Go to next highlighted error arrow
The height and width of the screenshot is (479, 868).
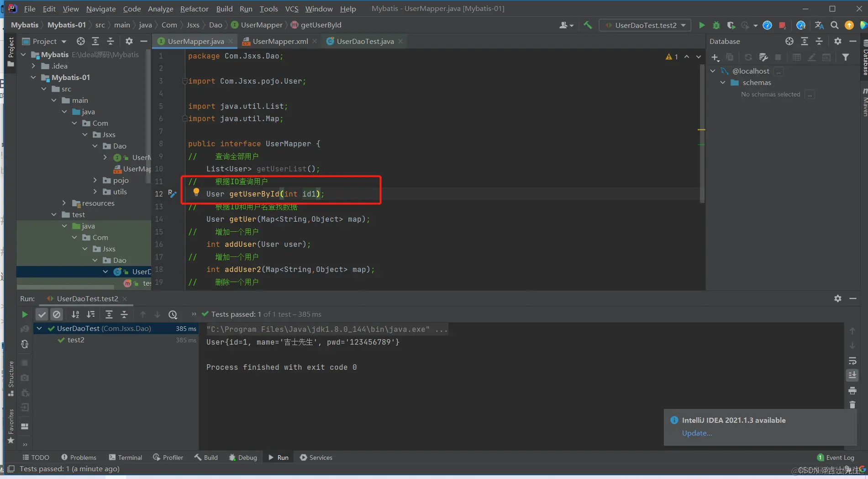tap(699, 57)
